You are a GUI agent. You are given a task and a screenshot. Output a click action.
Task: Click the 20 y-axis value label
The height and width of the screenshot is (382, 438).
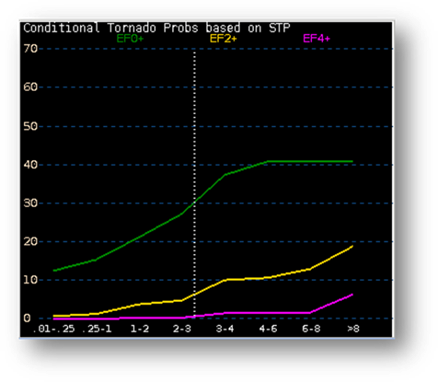pos(30,242)
